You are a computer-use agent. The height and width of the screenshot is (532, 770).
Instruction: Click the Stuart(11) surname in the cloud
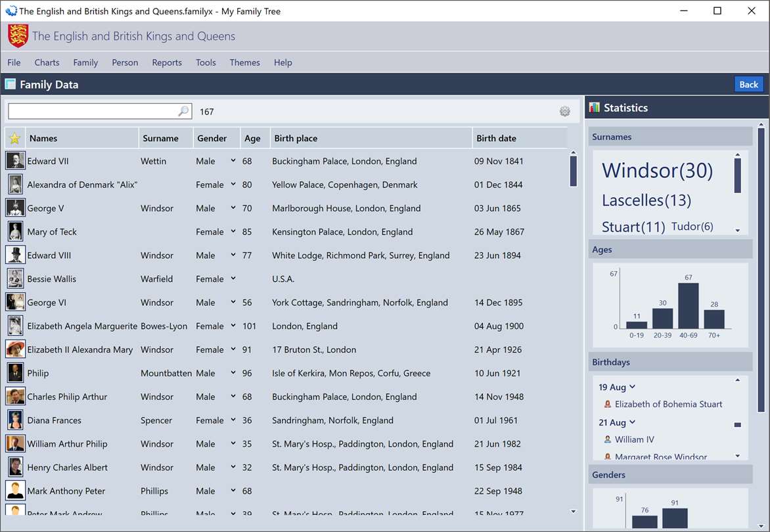pyautogui.click(x=633, y=227)
